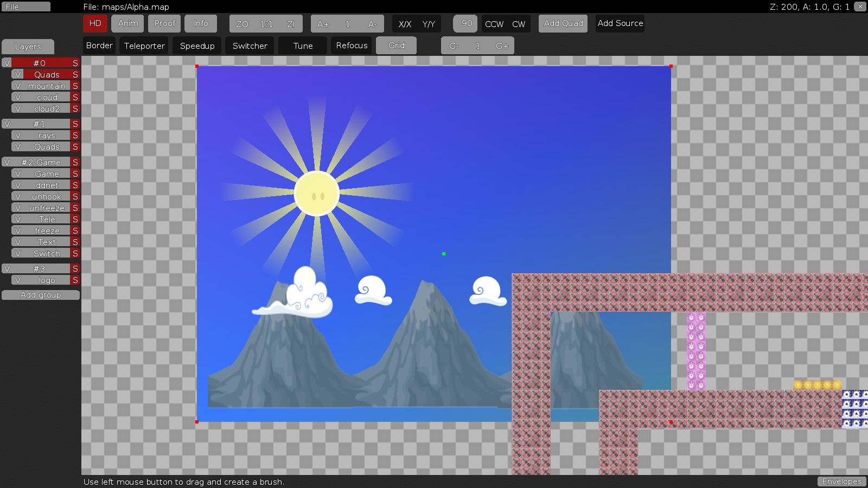Screen dimensions: 868x488
Task: Hide the cloud2 layer
Action: tap(18, 108)
